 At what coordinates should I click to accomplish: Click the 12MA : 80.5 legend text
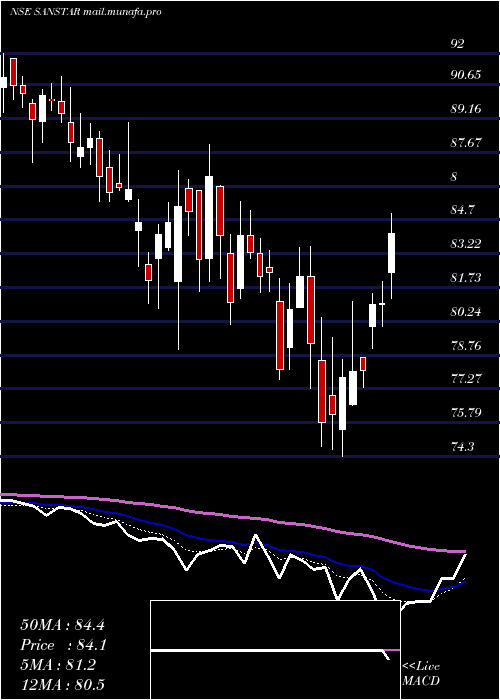click(62, 685)
